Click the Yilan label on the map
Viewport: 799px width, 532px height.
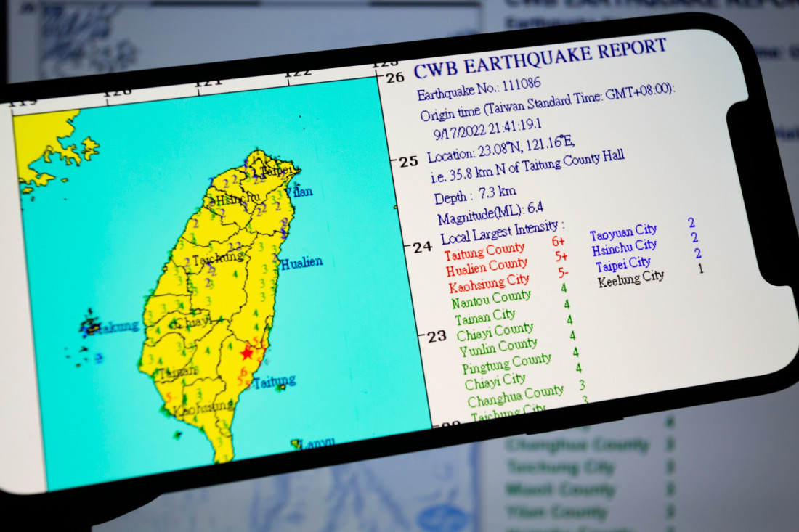pos(299,192)
